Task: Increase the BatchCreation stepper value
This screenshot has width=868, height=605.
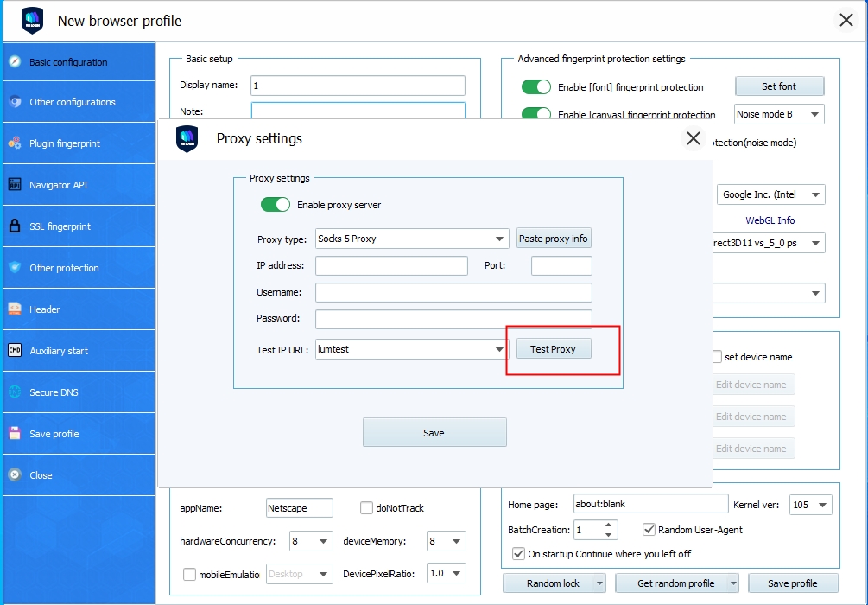Action: 610,525
